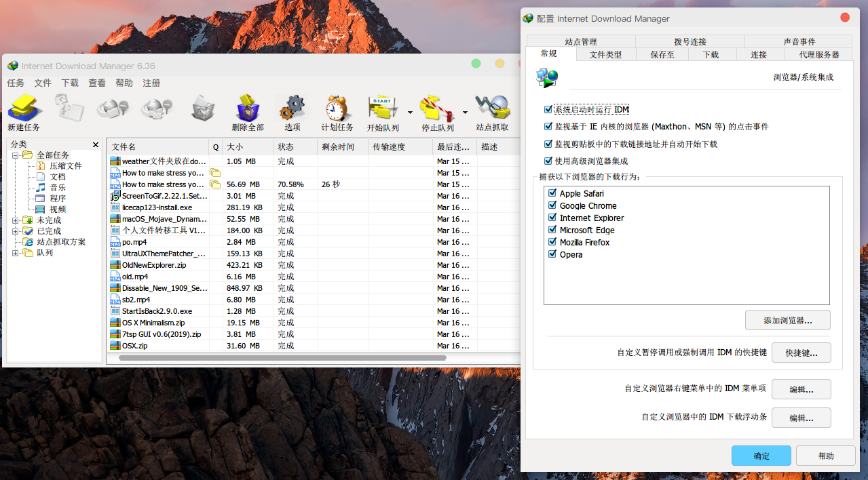
Task: Toggle 系统启动时运行 IDM checkbox
Action: (548, 109)
